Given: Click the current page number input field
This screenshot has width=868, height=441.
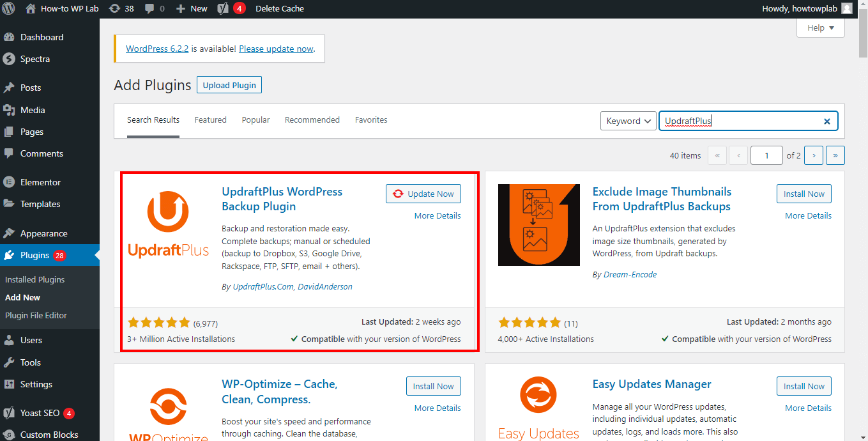Looking at the screenshot, I should [766, 155].
